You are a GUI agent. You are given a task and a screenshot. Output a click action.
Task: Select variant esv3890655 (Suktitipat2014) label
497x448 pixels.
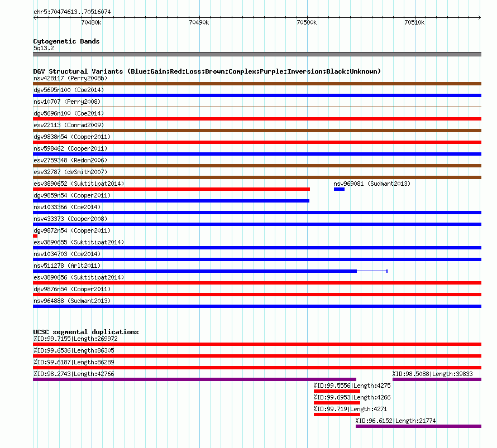click(x=79, y=242)
